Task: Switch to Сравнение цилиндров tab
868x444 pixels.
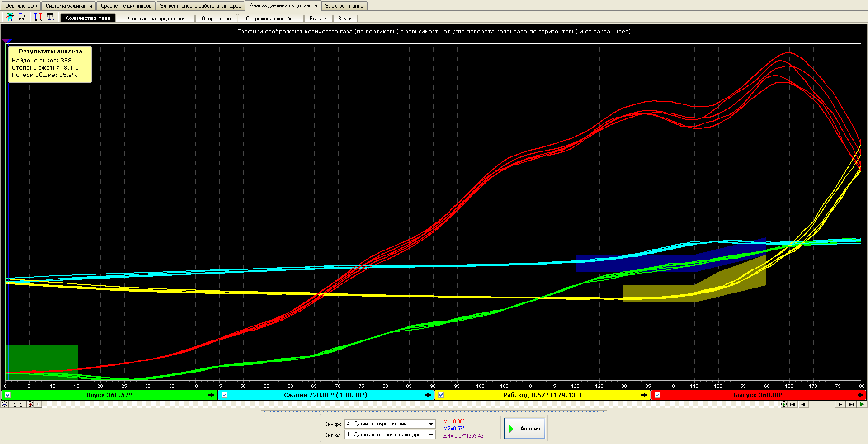Action: click(126, 6)
